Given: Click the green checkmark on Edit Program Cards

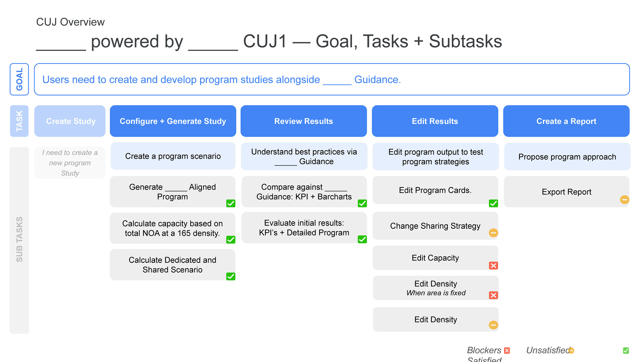Looking at the screenshot, I should [x=493, y=203].
